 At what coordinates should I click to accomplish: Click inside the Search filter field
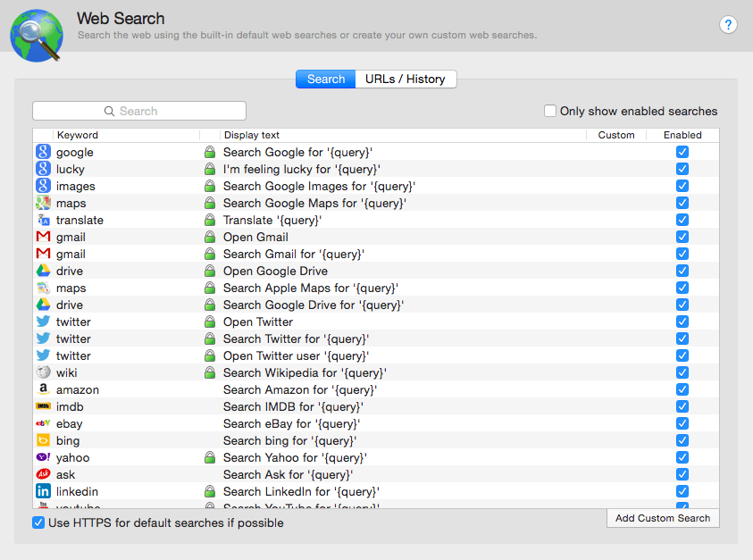click(138, 110)
